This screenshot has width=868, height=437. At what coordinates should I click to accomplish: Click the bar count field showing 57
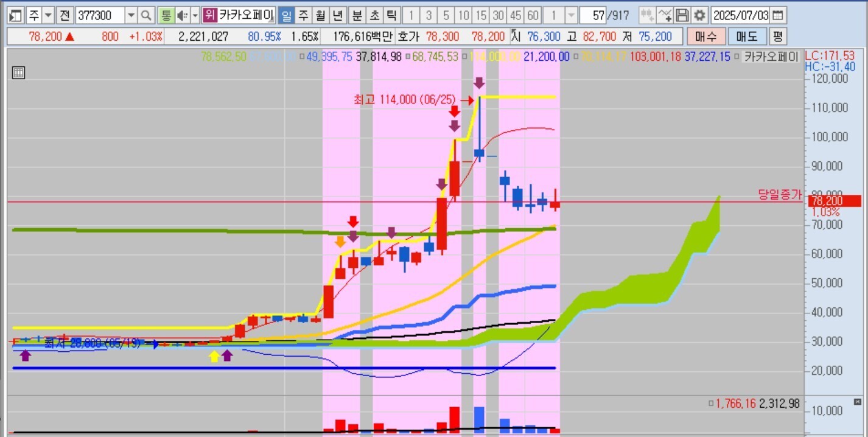(x=592, y=15)
